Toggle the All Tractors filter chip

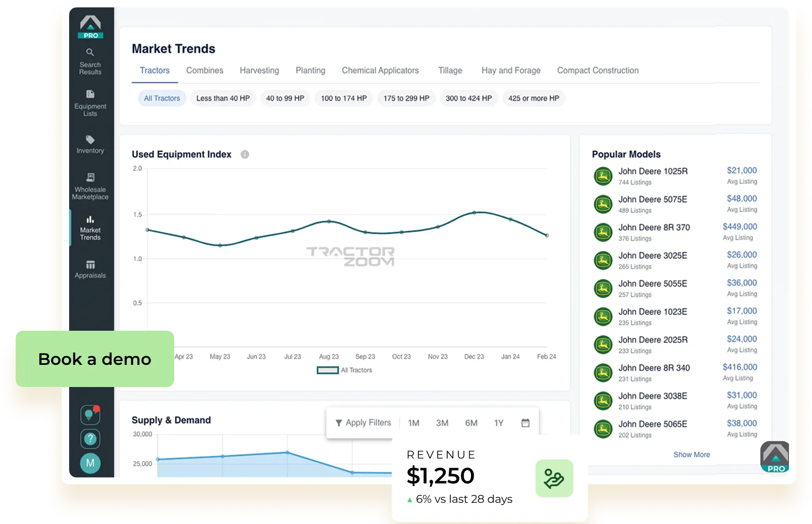(x=162, y=98)
